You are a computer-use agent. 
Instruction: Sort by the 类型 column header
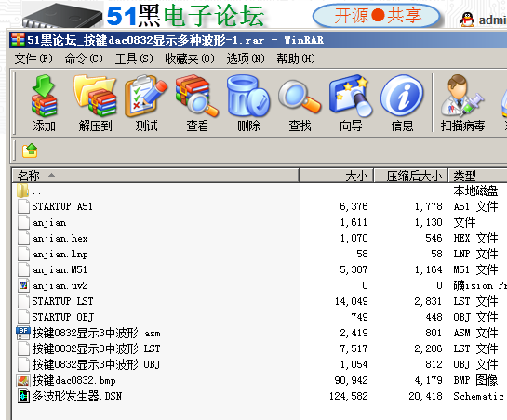[477, 176]
